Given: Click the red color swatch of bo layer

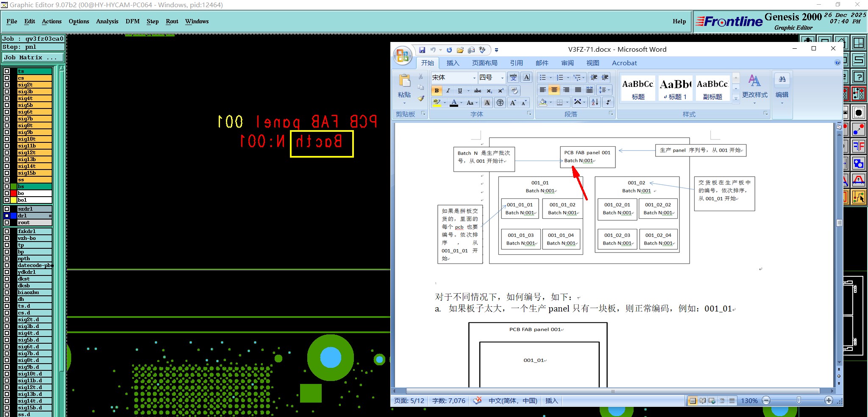Looking at the screenshot, I should click(x=14, y=193).
